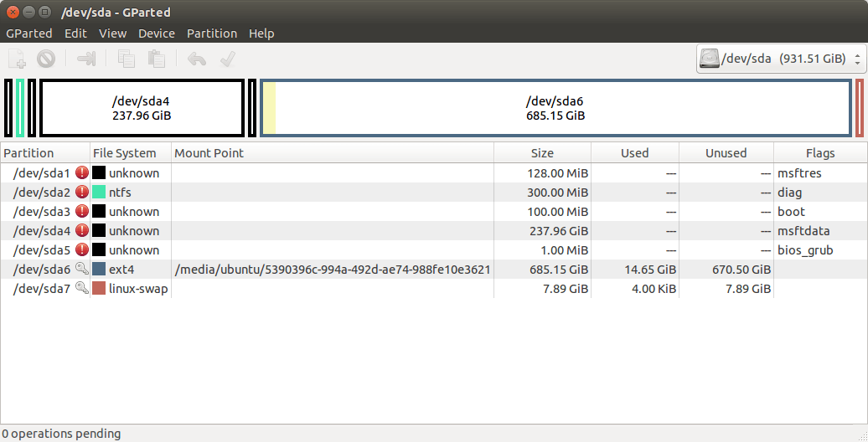Click the ntfs color swatch for /dev/sda2

coord(99,193)
